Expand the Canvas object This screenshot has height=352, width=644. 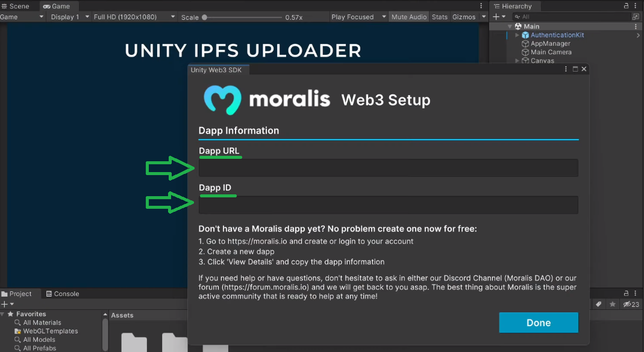[517, 60]
